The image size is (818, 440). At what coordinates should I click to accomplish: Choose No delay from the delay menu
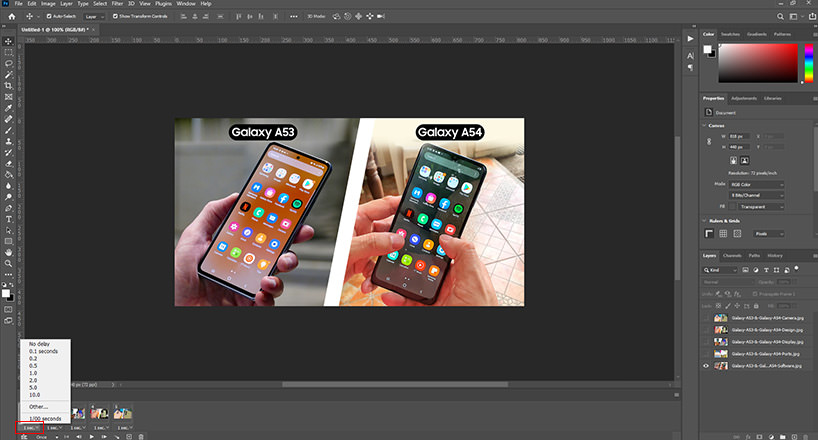pyautogui.click(x=39, y=344)
